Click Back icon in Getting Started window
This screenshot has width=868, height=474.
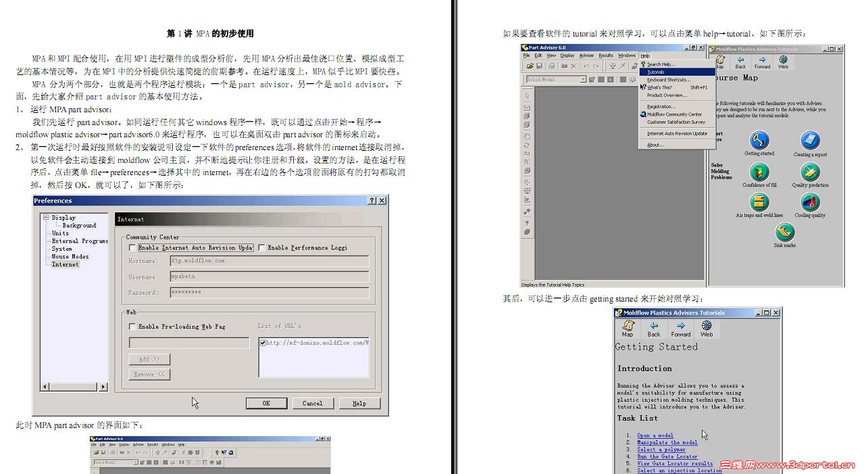coord(654,329)
